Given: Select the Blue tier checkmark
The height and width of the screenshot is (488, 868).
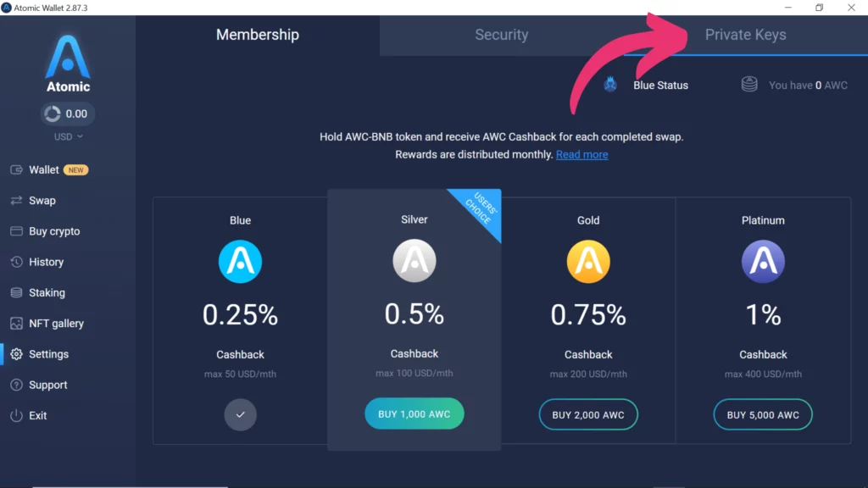Looking at the screenshot, I should [x=241, y=415].
